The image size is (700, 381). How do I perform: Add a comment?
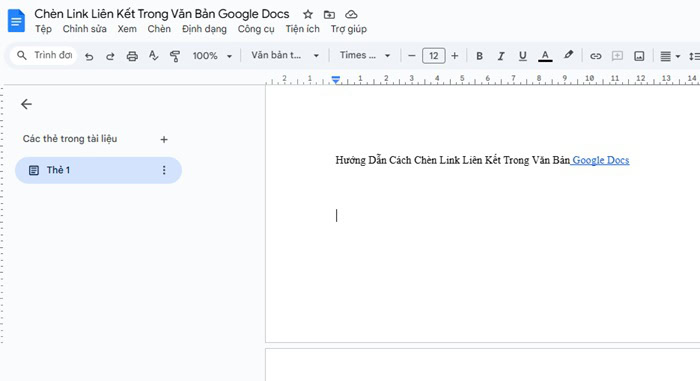(x=617, y=56)
